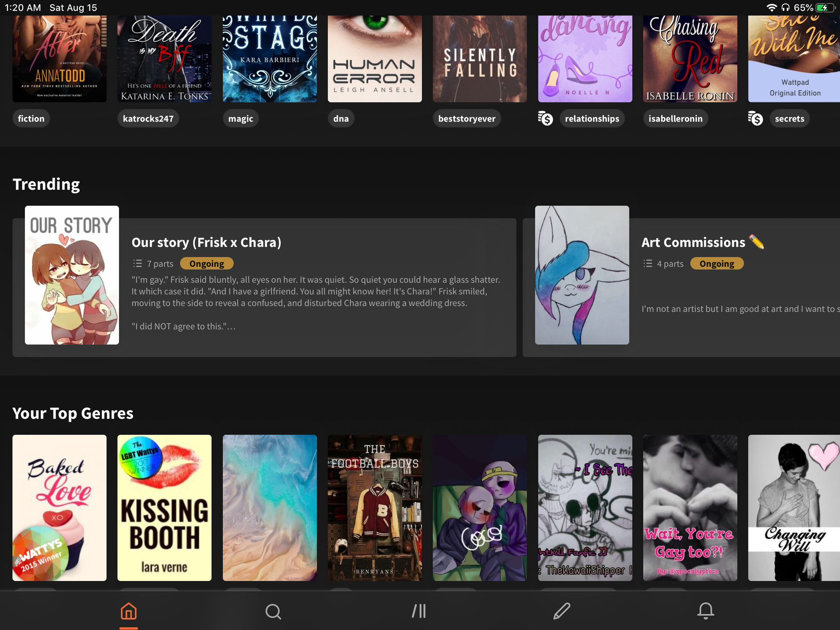840x630 pixels.
Task: Open Our story (Frisk x Chara) title
Action: coord(206,242)
